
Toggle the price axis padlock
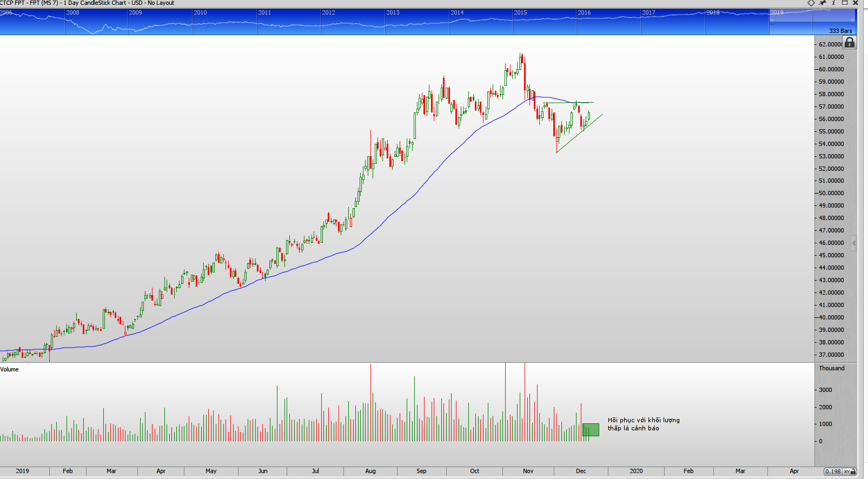click(x=850, y=43)
